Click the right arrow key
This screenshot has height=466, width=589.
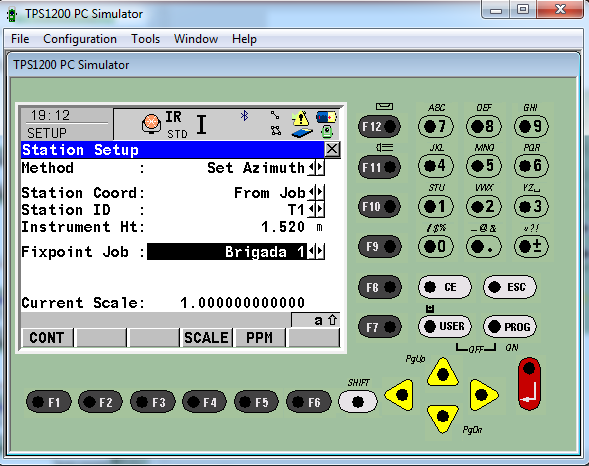coord(483,395)
